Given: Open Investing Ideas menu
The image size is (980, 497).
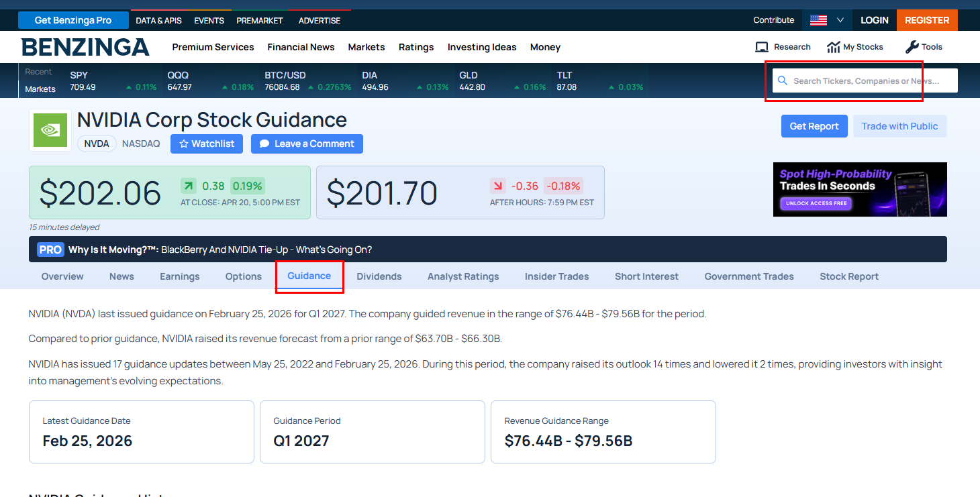Looking at the screenshot, I should pyautogui.click(x=482, y=47).
